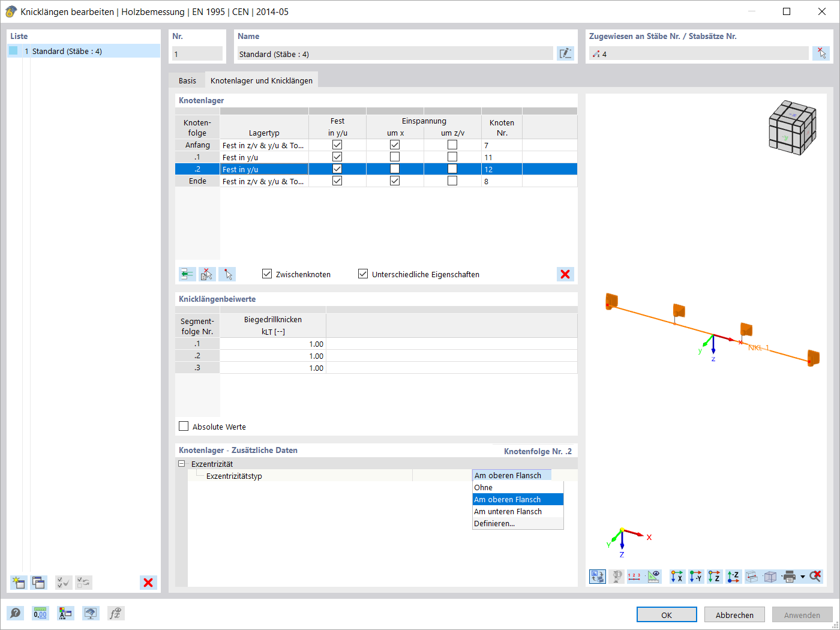Select all items checkmark icon in Liste
The width and height of the screenshot is (840, 630).
(63, 582)
